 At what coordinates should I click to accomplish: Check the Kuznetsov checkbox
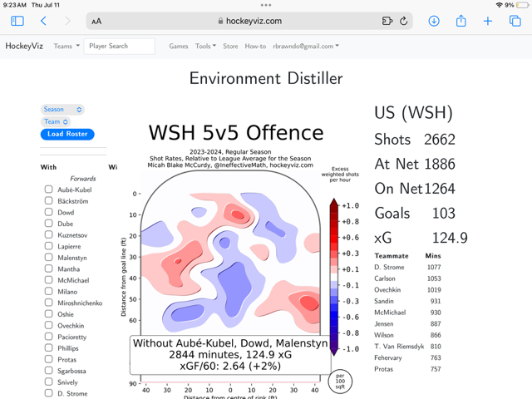[48, 234]
